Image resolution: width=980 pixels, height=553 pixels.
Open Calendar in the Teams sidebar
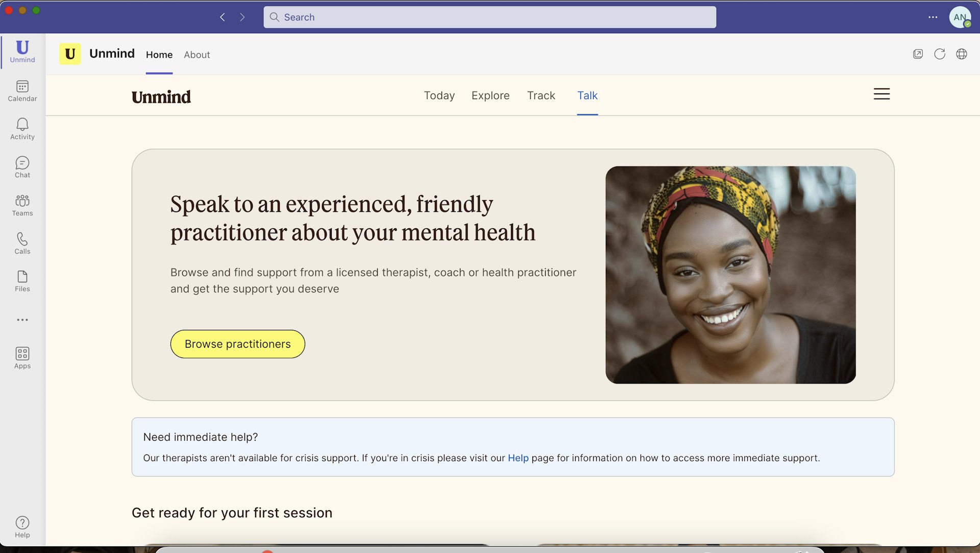[22, 91]
